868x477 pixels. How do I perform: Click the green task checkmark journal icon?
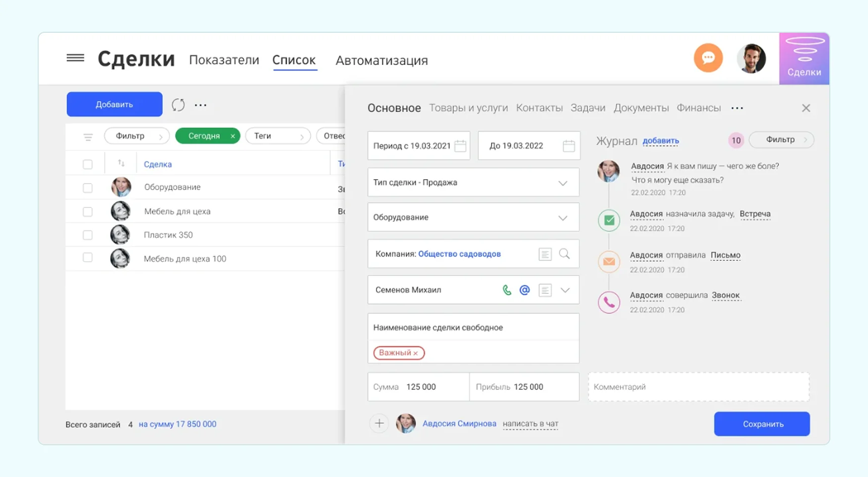[609, 220]
